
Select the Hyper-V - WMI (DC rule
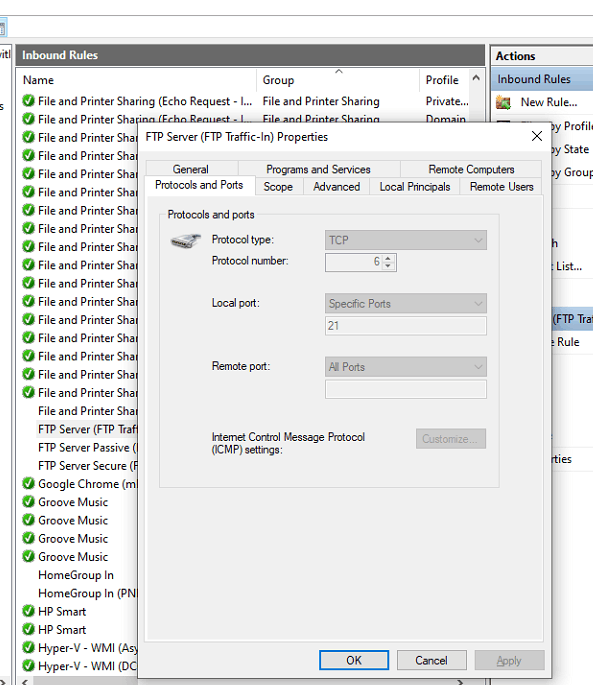87,666
